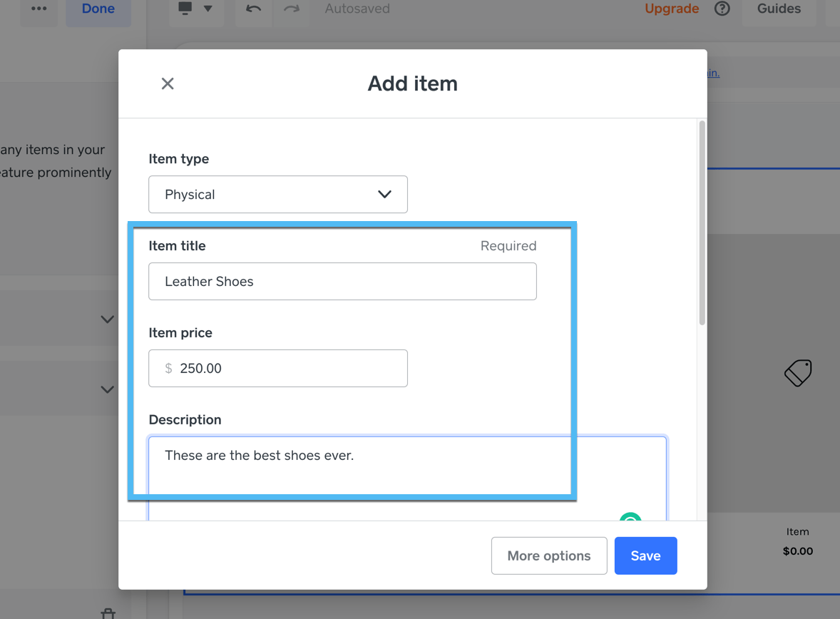This screenshot has width=840, height=619.
Task: Click the trash delete icon in sidebar
Action: [108, 613]
